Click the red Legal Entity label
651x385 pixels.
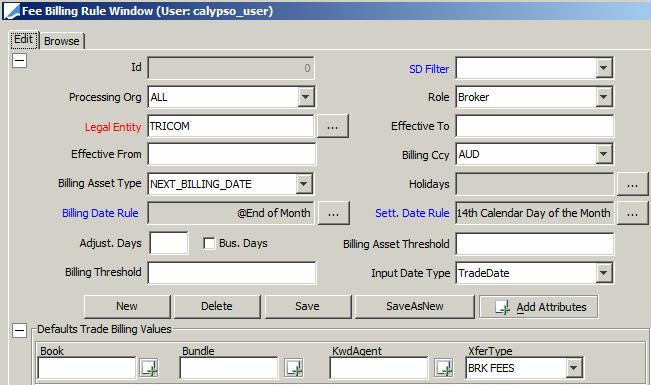pyautogui.click(x=113, y=127)
